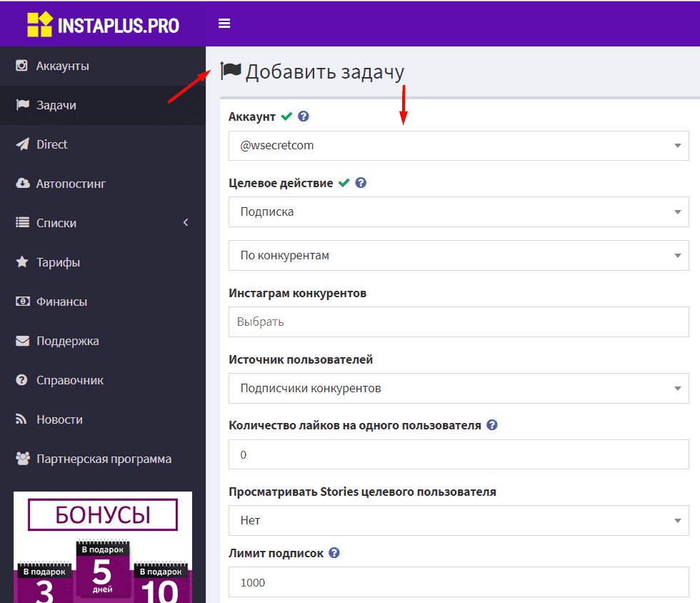700x603 pixels.
Task: Click the БОНУСЫ banner
Action: click(x=103, y=514)
